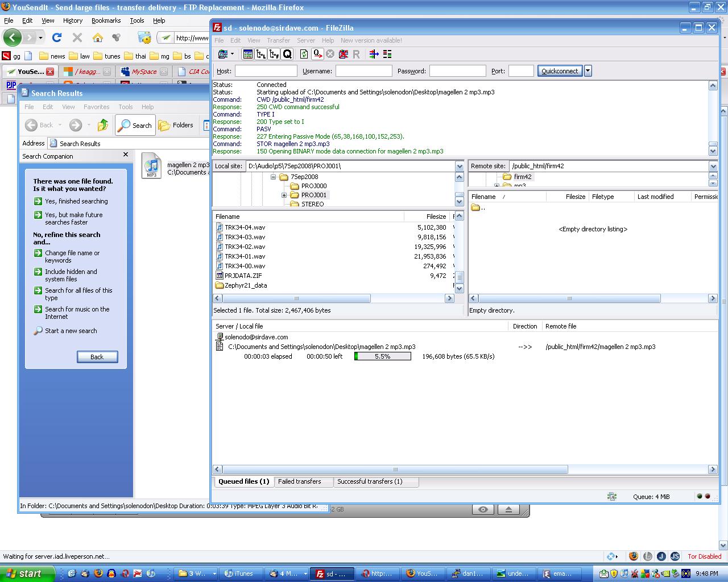Click the Back button in Search Companion

[x=97, y=357]
